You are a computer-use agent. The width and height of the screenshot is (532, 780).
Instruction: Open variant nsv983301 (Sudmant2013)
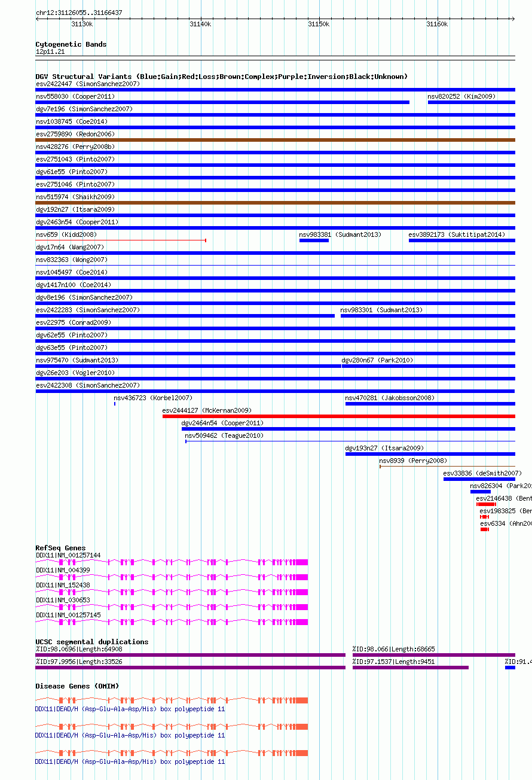(381, 310)
